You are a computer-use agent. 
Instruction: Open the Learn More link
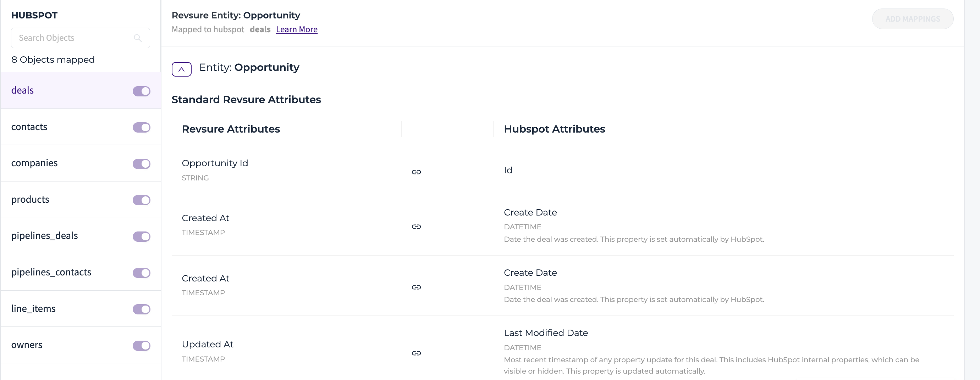(297, 29)
